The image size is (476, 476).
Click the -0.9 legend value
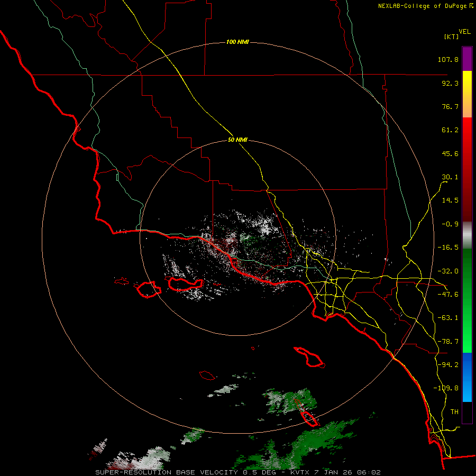(x=450, y=224)
